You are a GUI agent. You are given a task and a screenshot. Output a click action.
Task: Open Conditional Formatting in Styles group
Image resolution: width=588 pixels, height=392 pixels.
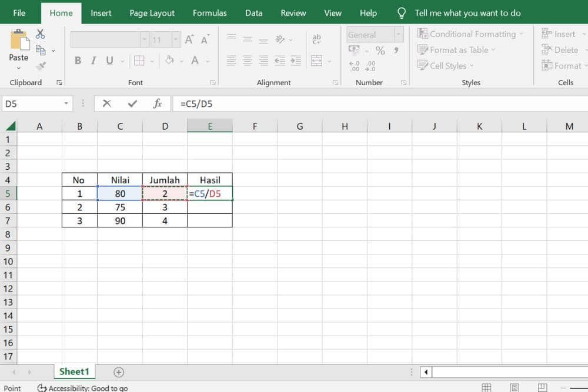(x=470, y=34)
